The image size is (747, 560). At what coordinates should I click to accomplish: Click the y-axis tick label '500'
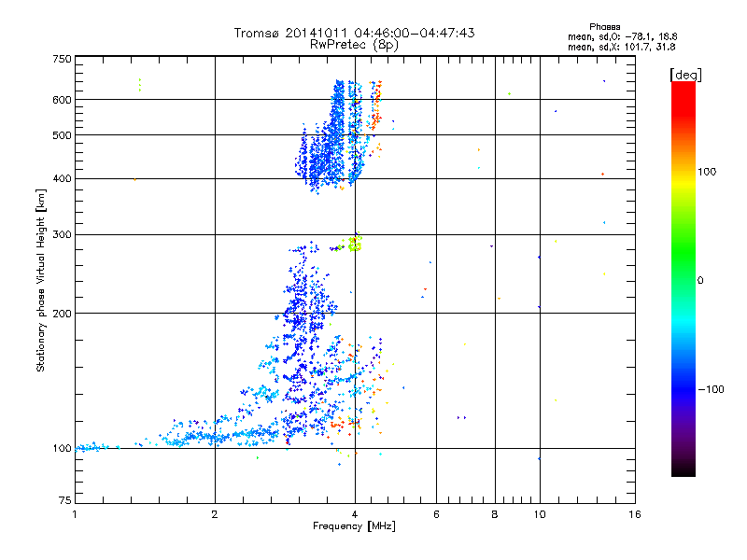tap(63, 135)
